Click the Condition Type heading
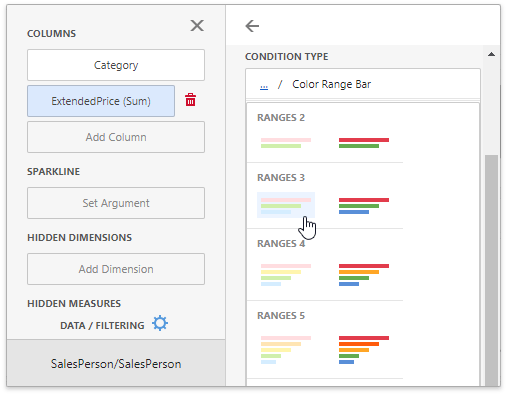 tap(287, 57)
